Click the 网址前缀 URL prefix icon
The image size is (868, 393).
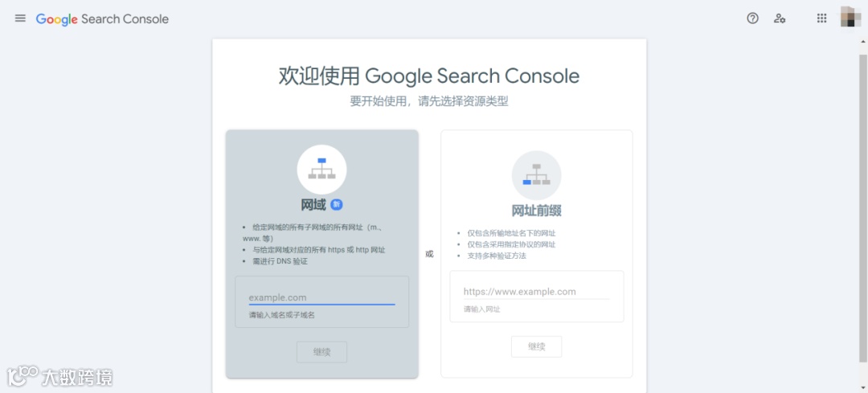point(536,175)
